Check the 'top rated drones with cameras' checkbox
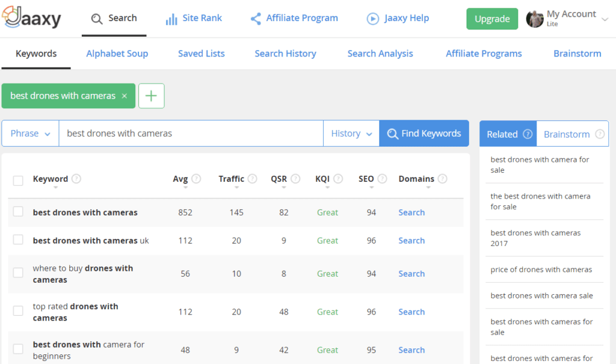Viewport: 616px width, 364px height. point(18,310)
